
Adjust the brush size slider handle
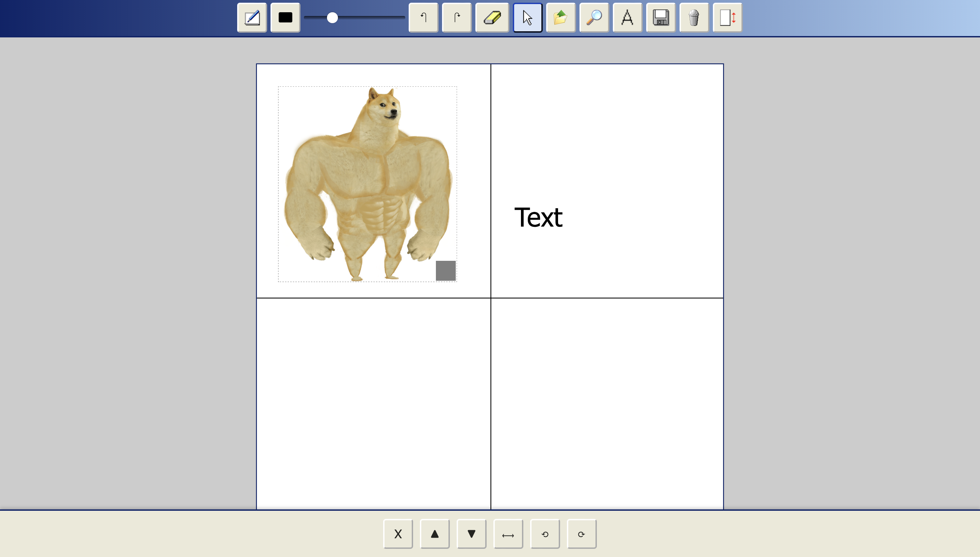click(332, 18)
